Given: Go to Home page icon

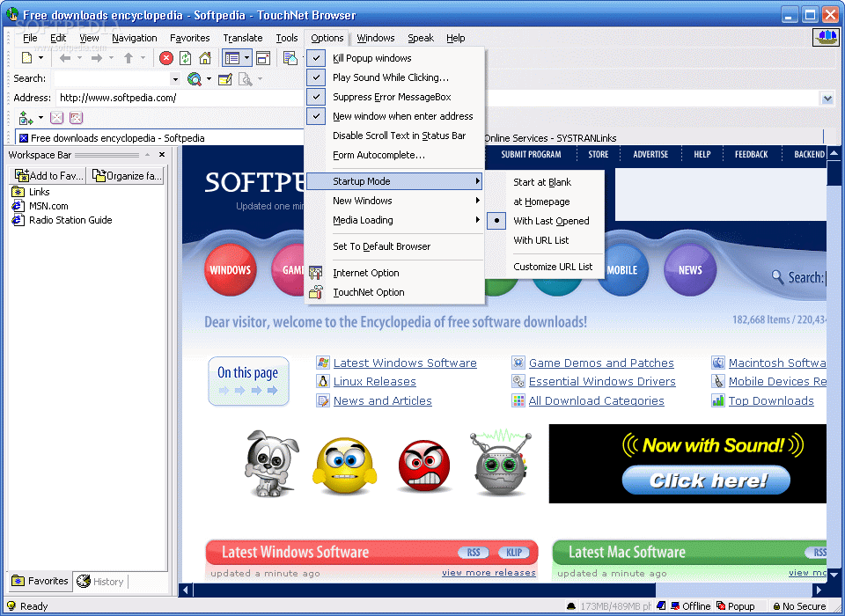Looking at the screenshot, I should 205,58.
